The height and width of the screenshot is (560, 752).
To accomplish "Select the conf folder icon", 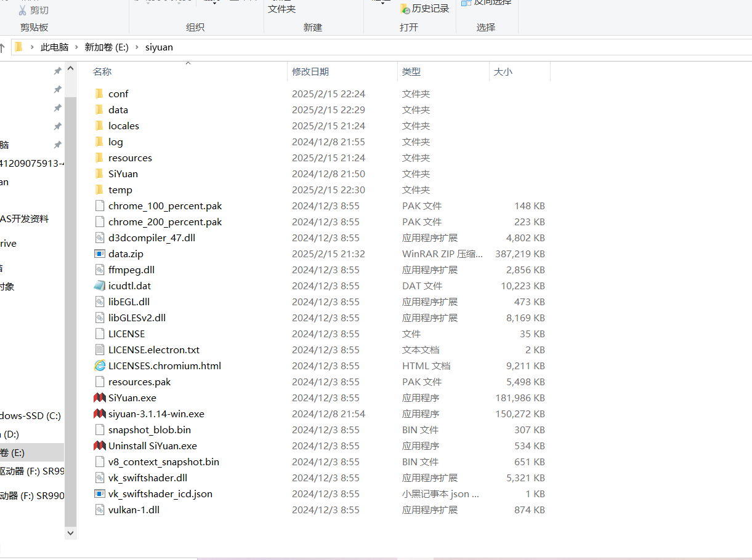I will tap(99, 94).
